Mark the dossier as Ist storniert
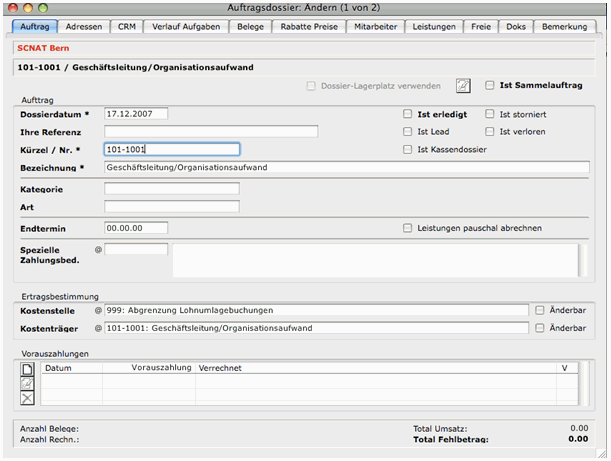Screen dimensions: 611x461 pos(490,114)
